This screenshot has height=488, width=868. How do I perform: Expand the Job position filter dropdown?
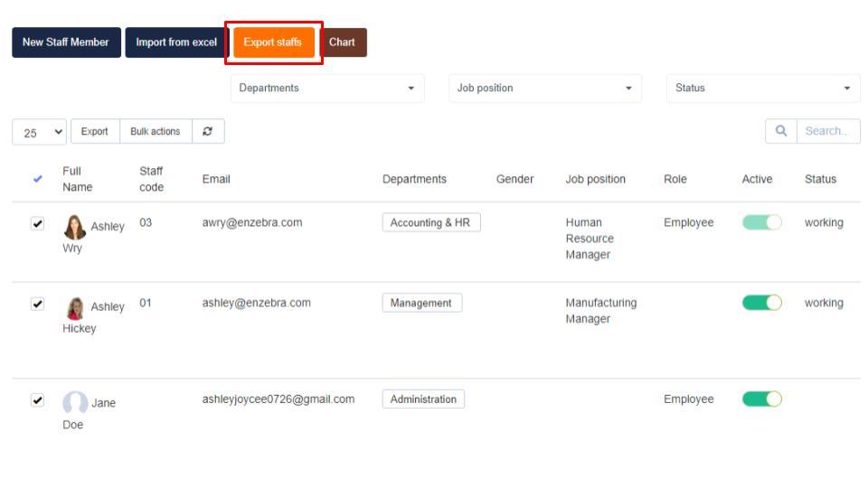[545, 88]
